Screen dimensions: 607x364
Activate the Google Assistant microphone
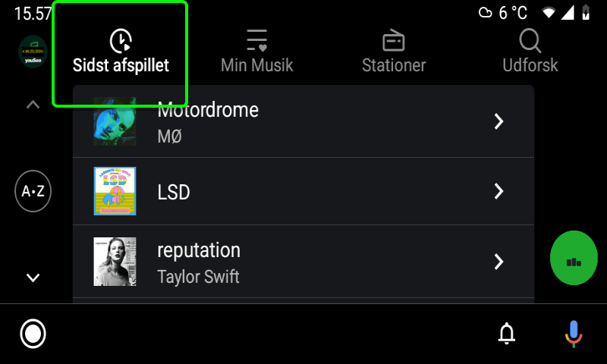(573, 333)
